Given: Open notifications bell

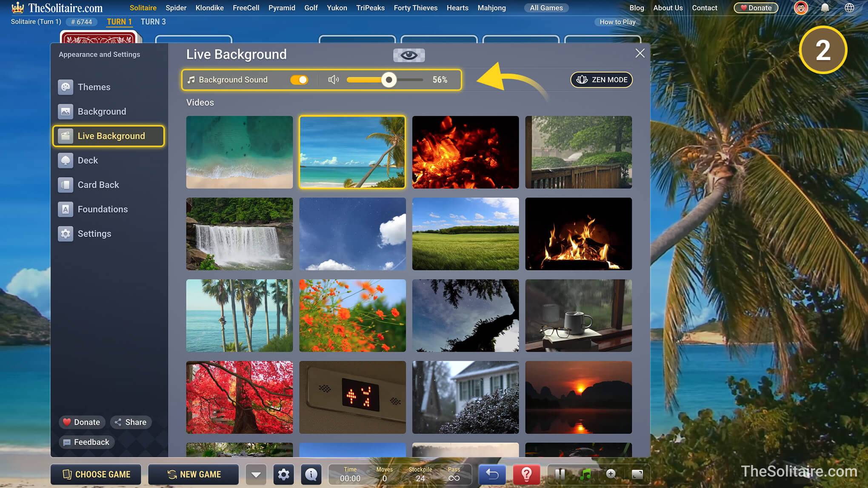Looking at the screenshot, I should tap(825, 8).
